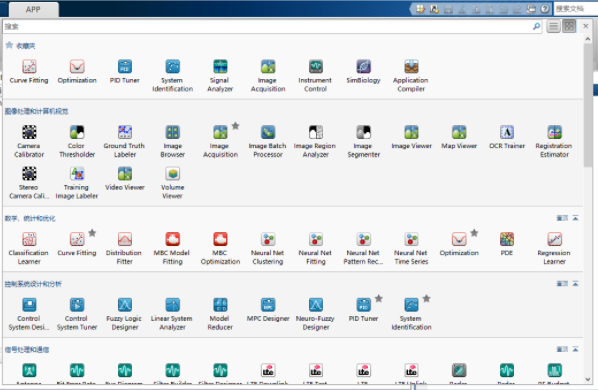Image resolution: width=598 pixels, height=390 pixels.
Task: Open MBC Model Fitting app
Action: click(x=172, y=248)
